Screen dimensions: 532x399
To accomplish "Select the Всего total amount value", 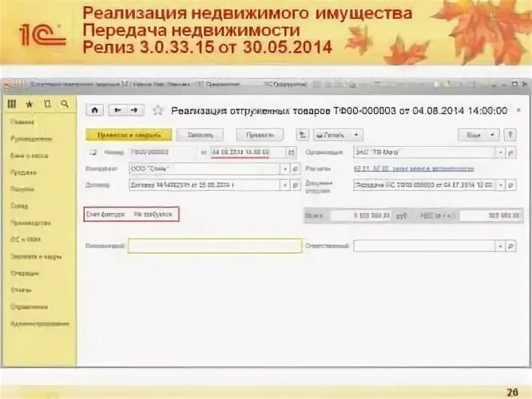I will click(361, 215).
